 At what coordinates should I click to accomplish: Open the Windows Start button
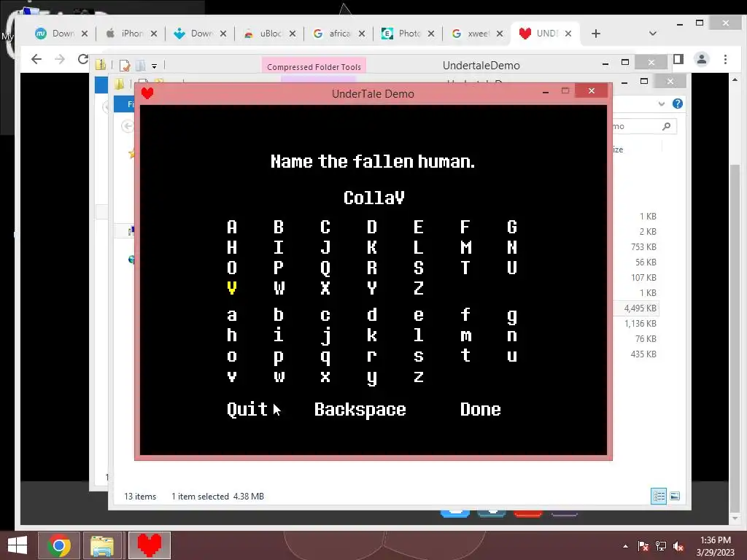point(18,545)
